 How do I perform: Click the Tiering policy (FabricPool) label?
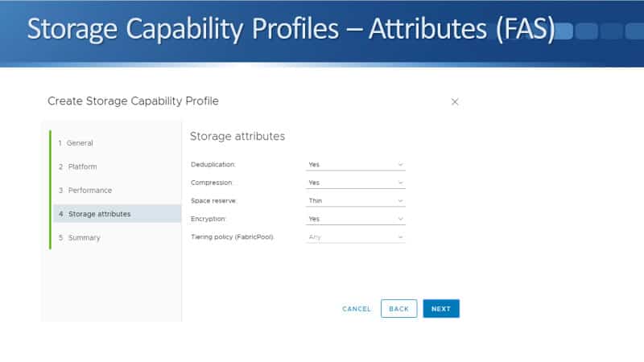pos(233,237)
